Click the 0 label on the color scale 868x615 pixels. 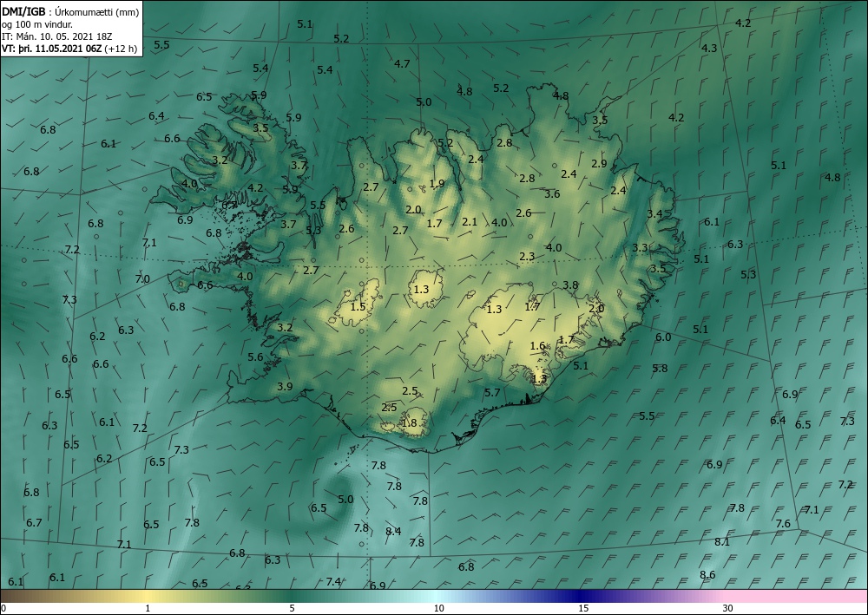pos(3,609)
